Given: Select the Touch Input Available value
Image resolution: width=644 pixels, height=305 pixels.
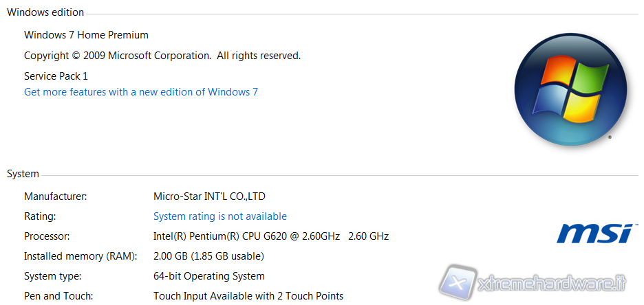Looking at the screenshot, I should click(x=248, y=296).
